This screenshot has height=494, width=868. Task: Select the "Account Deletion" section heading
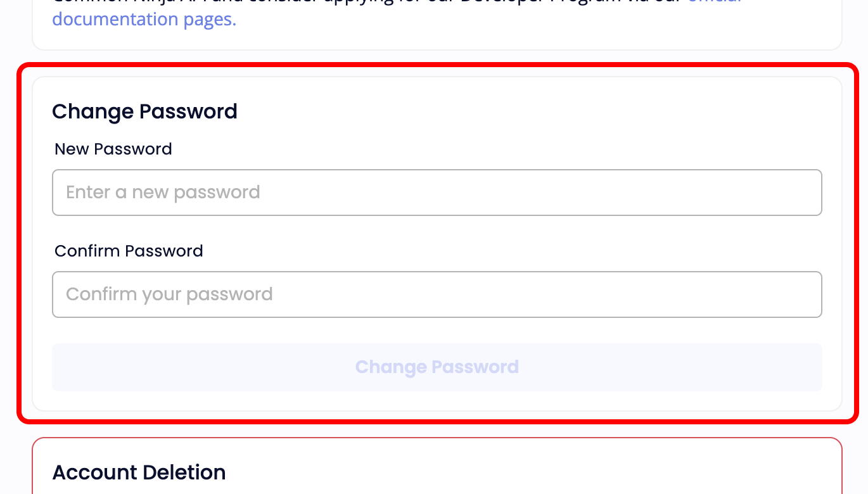[x=139, y=472]
